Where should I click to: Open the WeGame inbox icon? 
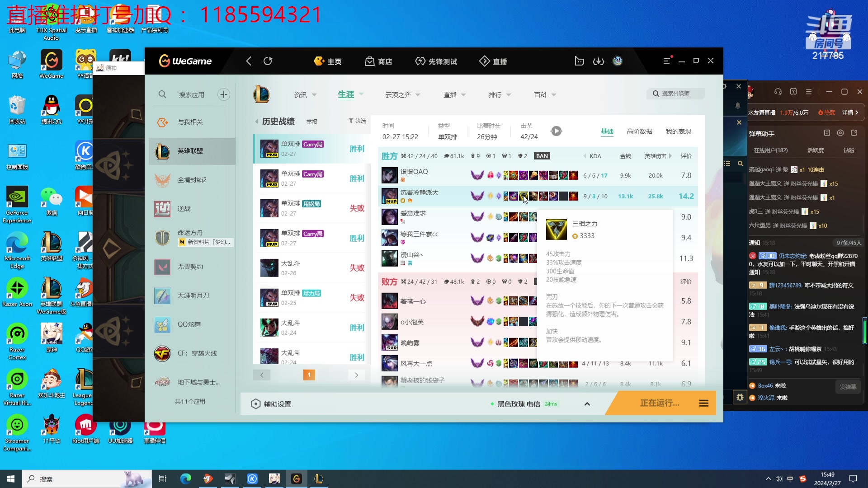pyautogui.click(x=579, y=61)
